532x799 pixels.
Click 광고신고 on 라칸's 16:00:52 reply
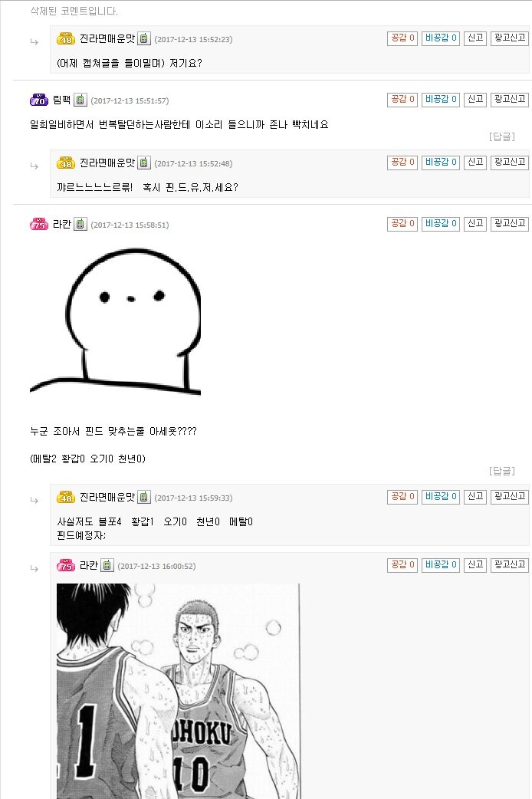click(510, 565)
